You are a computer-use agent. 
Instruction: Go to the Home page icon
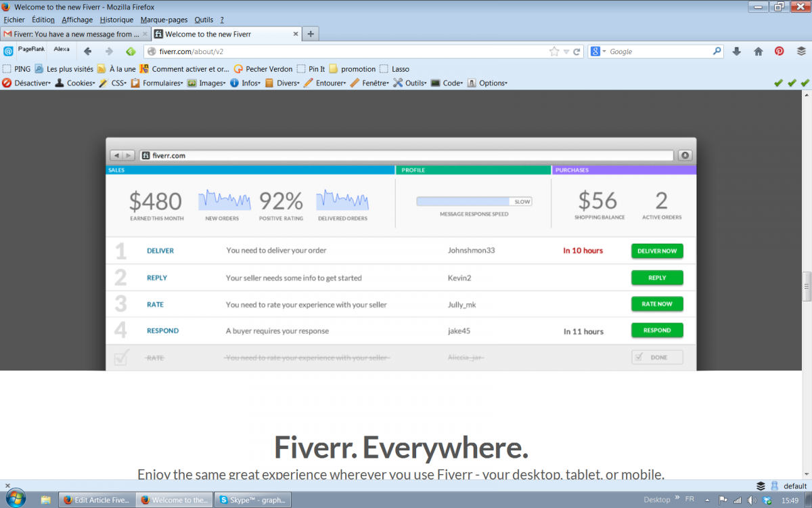759,51
